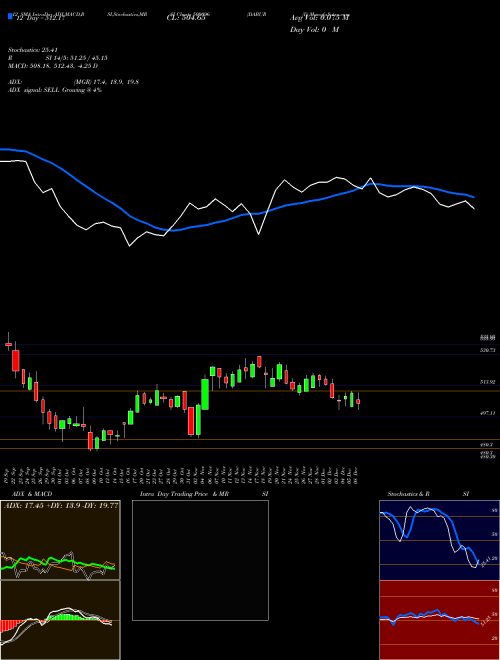Click the 'MACD: 508.18, 512.43, -4.25 D' line
The width and height of the screenshot is (500, 660).
53,66
